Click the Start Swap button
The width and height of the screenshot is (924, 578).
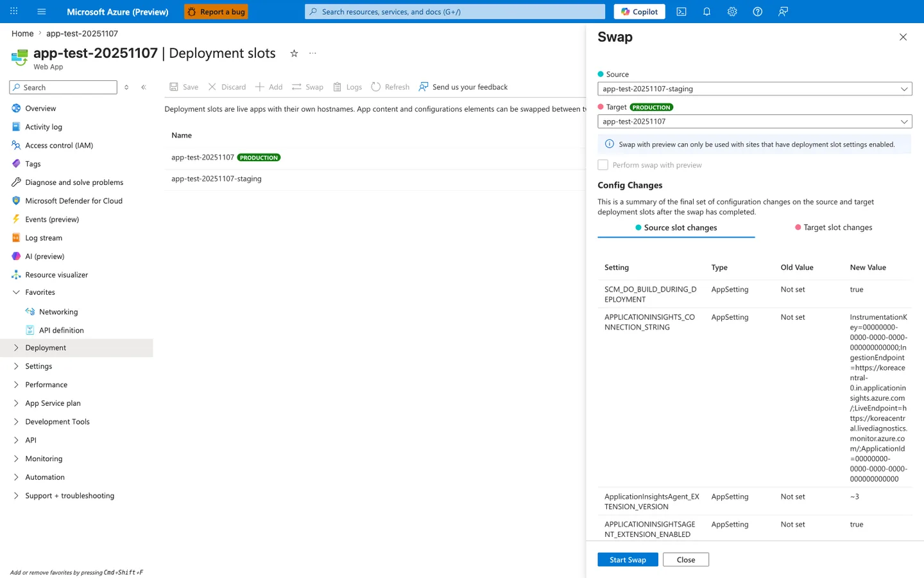tap(628, 559)
